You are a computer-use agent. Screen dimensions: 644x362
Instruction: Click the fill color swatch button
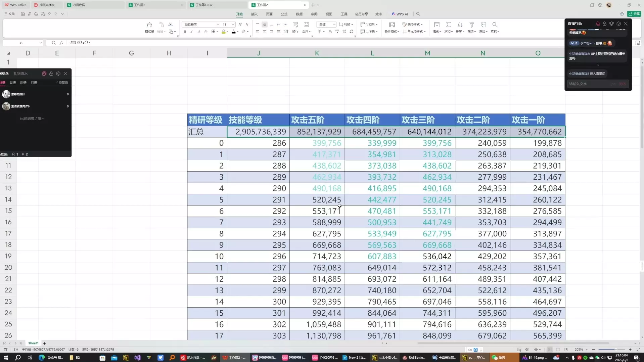224,32
